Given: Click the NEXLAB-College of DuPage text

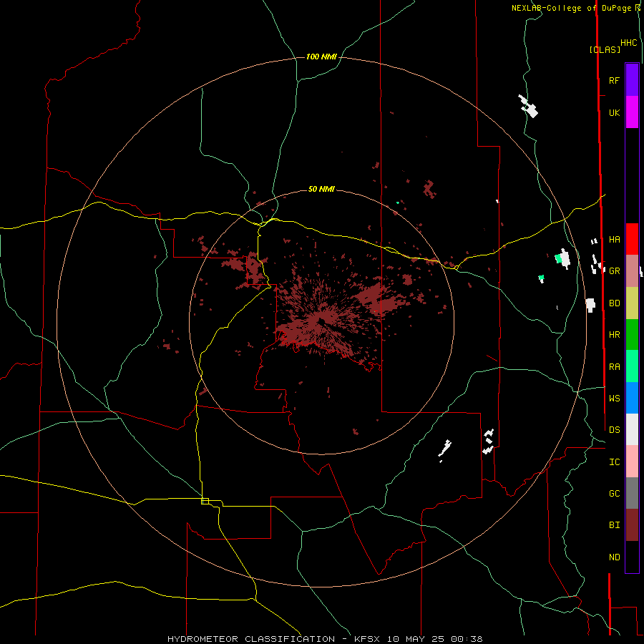Looking at the screenshot, I should point(571,8).
